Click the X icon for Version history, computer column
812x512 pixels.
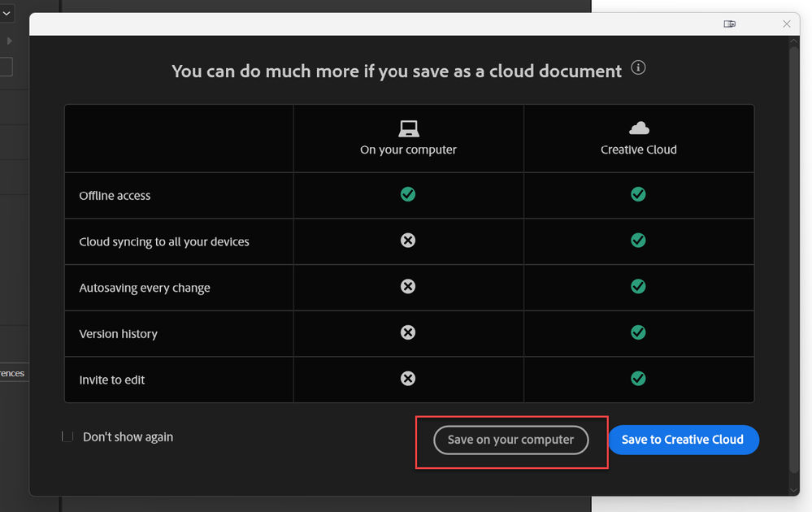pos(408,332)
